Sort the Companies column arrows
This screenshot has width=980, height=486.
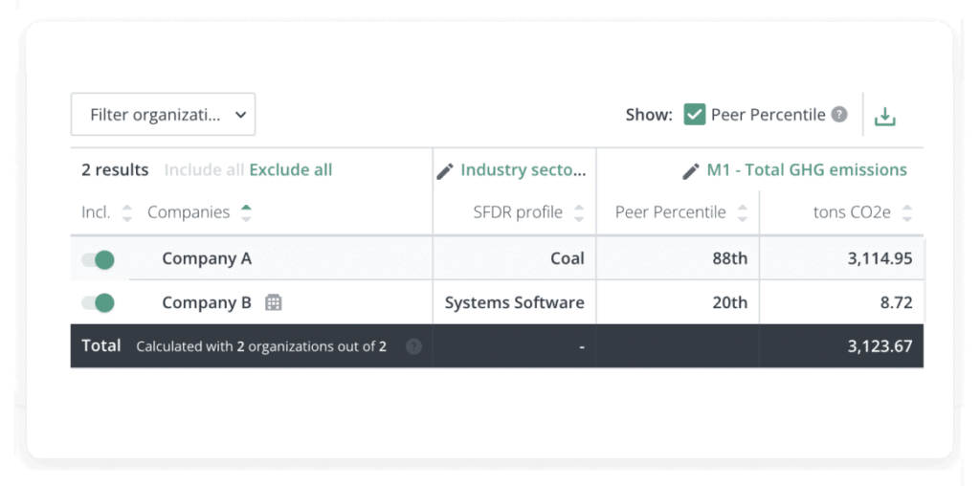point(246,213)
